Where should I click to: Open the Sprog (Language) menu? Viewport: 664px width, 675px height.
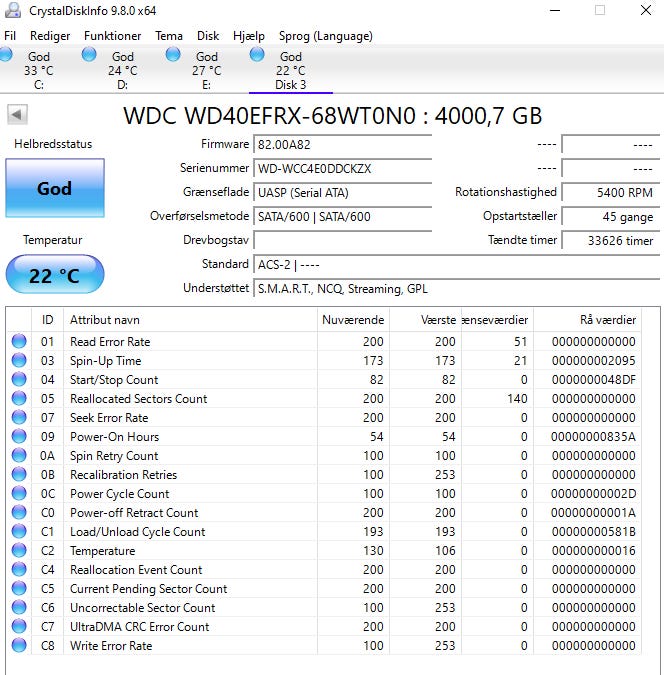(x=325, y=36)
